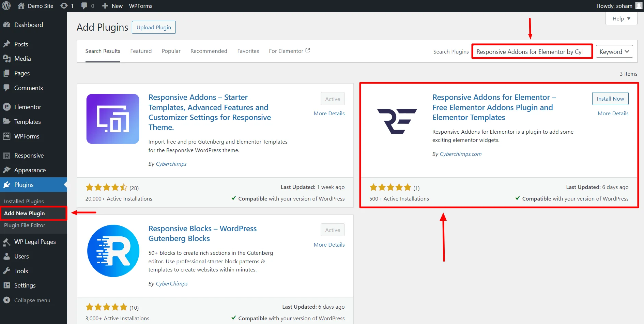The image size is (644, 324).
Task: Open More Details for Responsive Blocks
Action: [x=329, y=245]
